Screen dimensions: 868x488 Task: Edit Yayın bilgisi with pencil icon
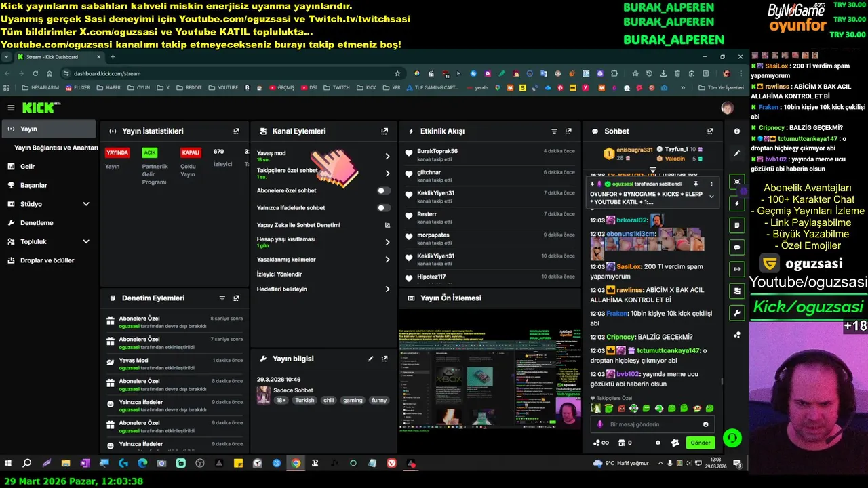tap(370, 359)
